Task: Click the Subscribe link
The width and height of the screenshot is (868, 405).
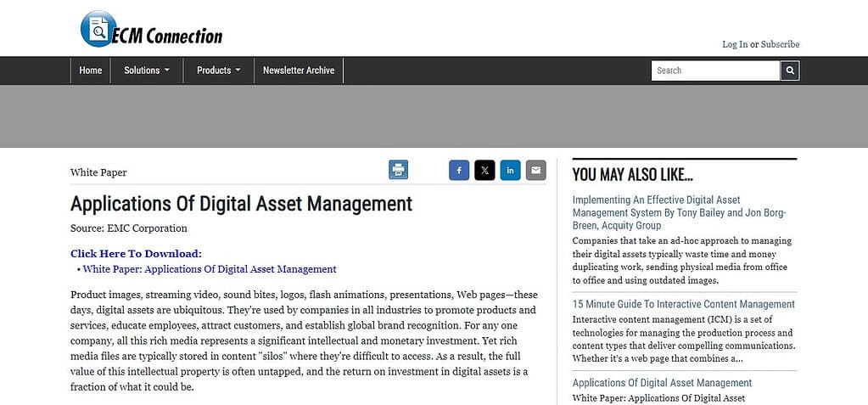Action: 780,44
